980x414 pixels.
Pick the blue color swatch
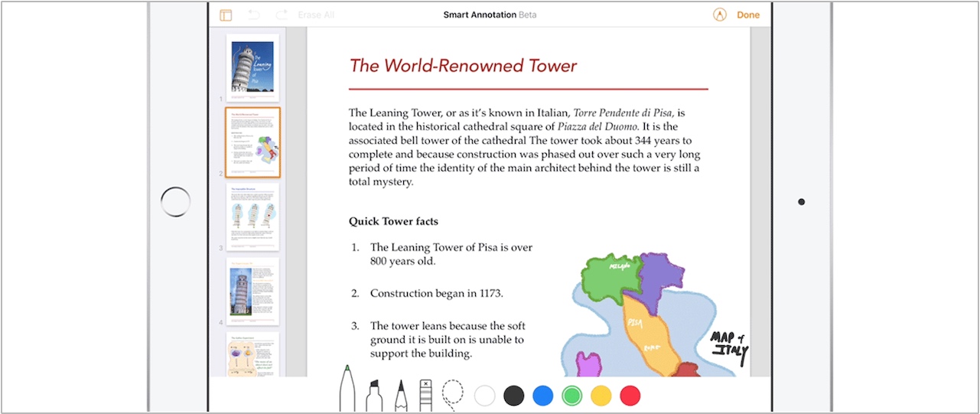coord(542,396)
